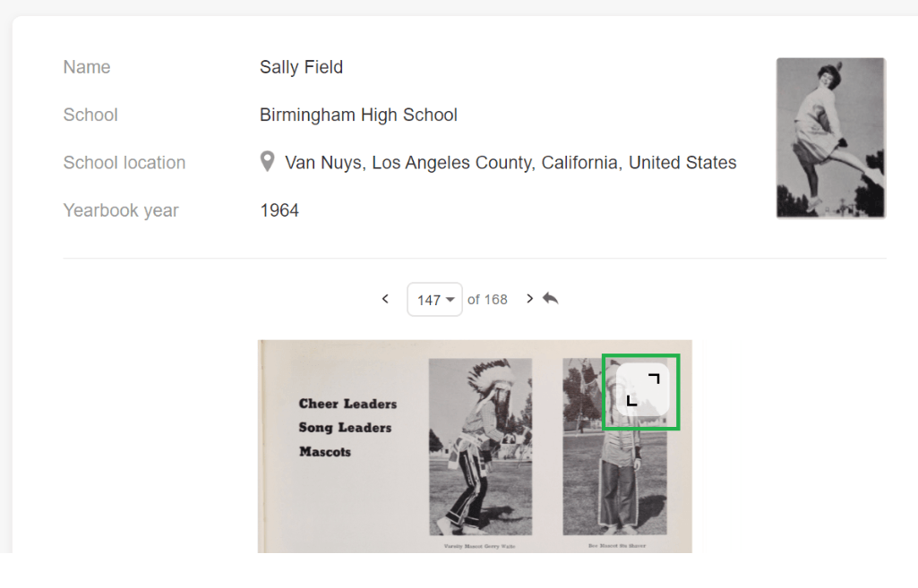Select the name Sally Field
This screenshot has height=588, width=918.
pos(301,67)
